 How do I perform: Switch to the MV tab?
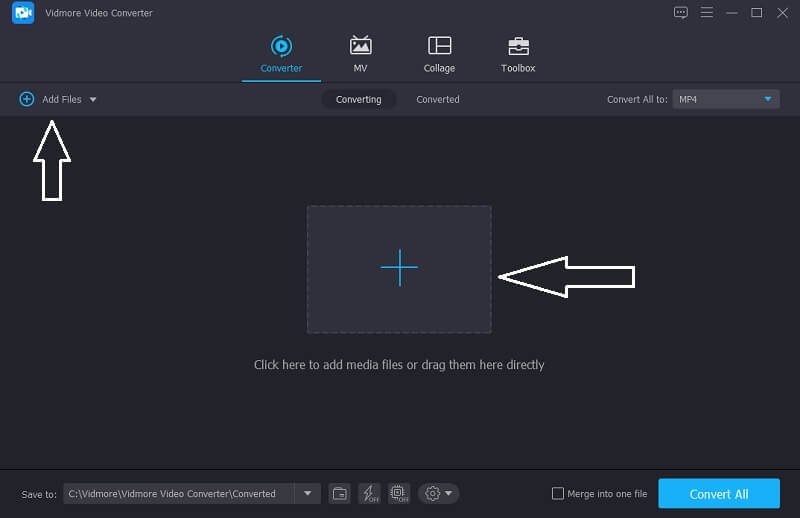click(x=360, y=54)
